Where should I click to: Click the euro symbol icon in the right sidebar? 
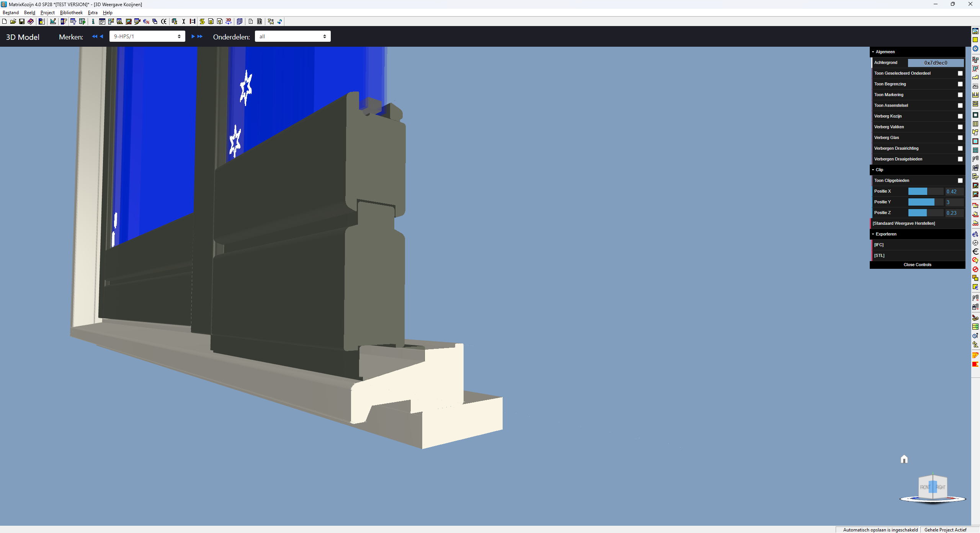(975, 252)
